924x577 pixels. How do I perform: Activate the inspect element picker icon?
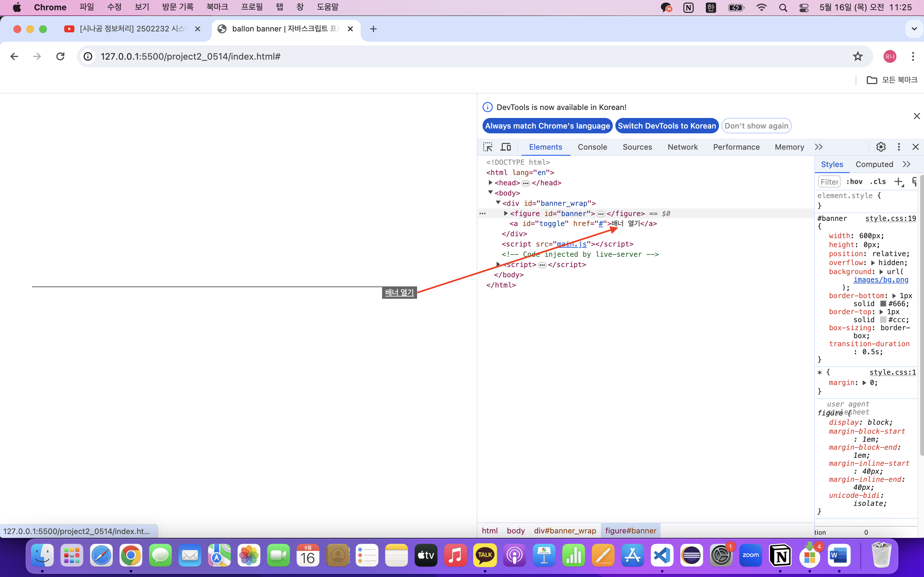[x=488, y=147]
